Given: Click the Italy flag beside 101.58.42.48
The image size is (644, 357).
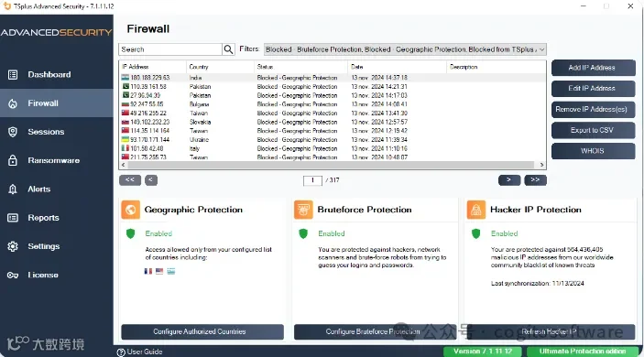Looking at the screenshot, I should pyautogui.click(x=126, y=148).
